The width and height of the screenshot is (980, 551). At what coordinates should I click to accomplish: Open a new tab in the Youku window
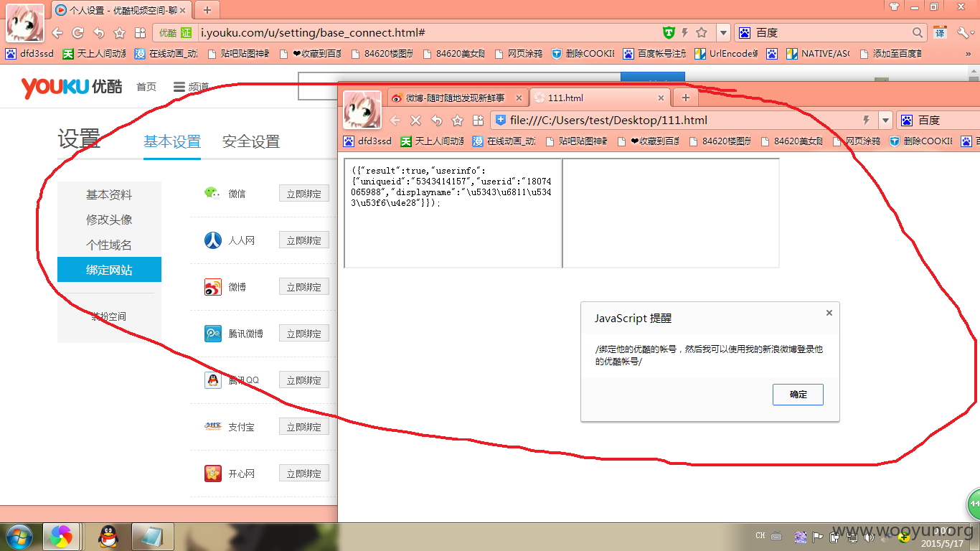pyautogui.click(x=207, y=10)
